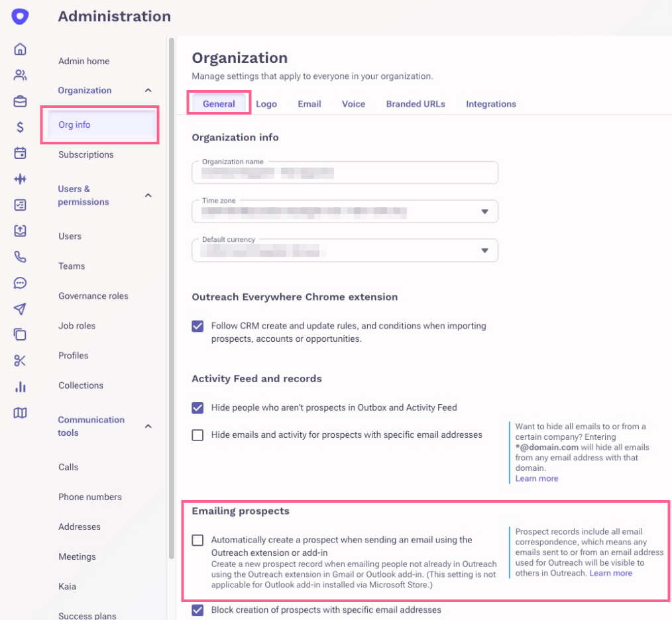
Task: Switch to the Voice tab
Action: coord(354,104)
